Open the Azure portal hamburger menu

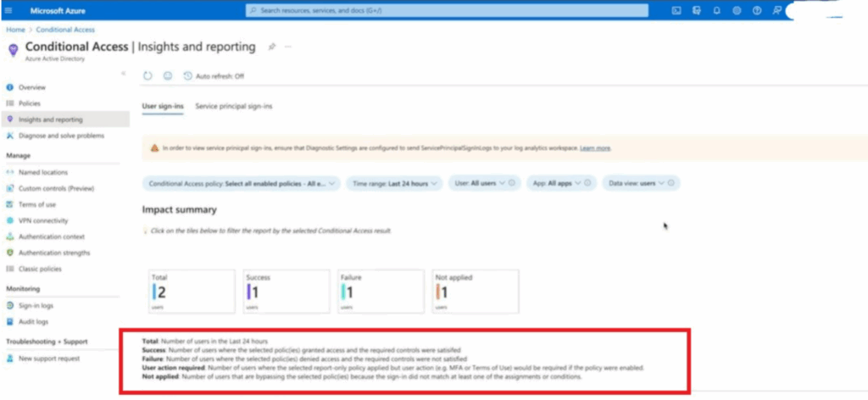(x=8, y=10)
